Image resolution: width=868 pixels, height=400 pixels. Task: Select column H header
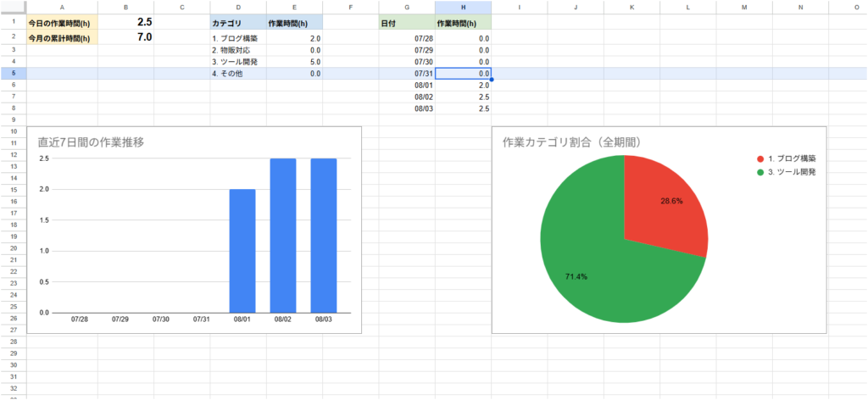click(x=463, y=8)
